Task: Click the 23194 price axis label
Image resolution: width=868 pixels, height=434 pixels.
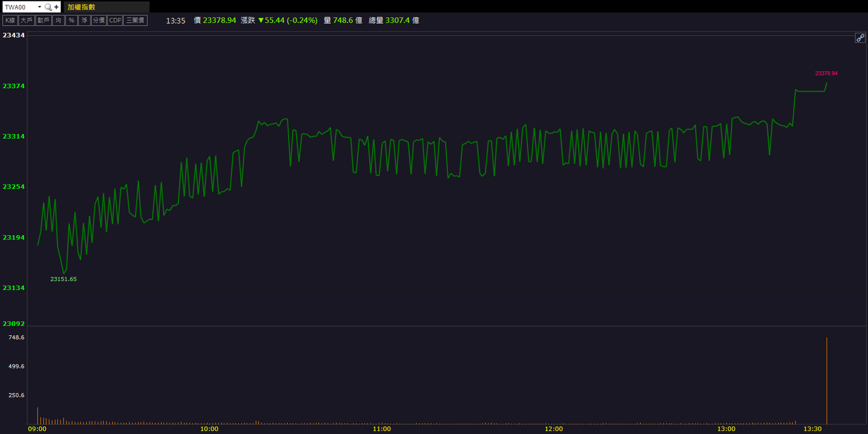Action: coord(13,237)
